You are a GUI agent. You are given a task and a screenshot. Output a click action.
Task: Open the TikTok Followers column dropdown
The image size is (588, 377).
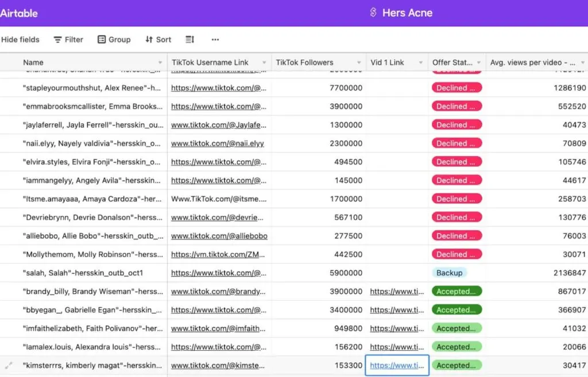[x=359, y=63]
